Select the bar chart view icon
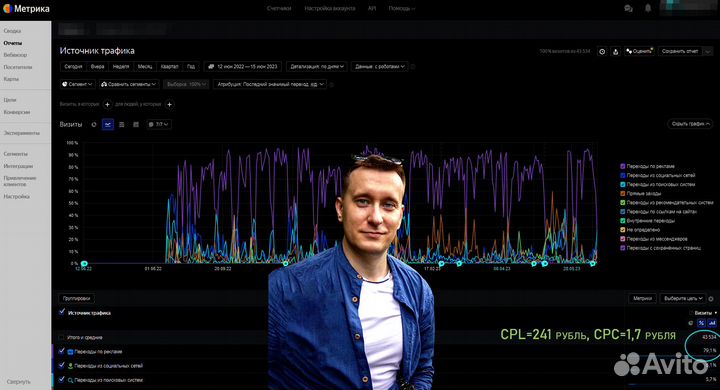Screen dimensions: 720x390 pyautogui.click(x=136, y=124)
